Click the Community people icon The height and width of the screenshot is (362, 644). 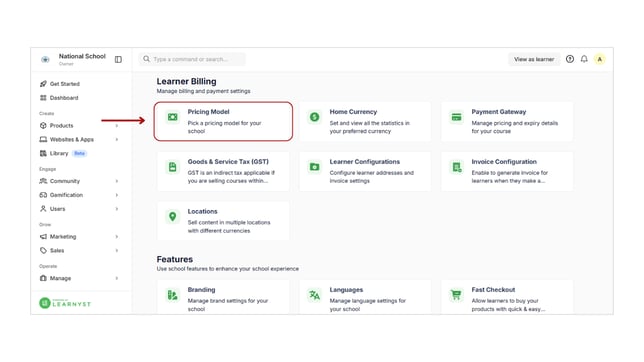(x=43, y=181)
